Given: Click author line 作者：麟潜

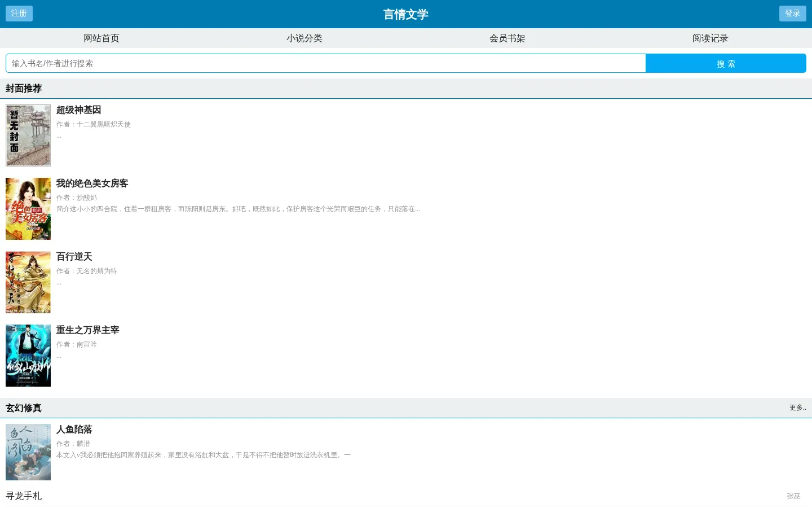Looking at the screenshot, I should 73,444.
